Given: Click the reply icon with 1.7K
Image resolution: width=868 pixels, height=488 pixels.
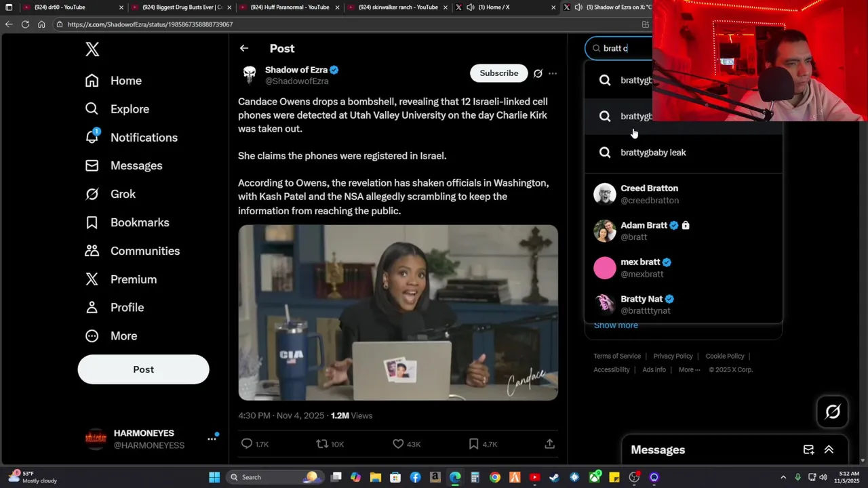Looking at the screenshot, I should (247, 444).
